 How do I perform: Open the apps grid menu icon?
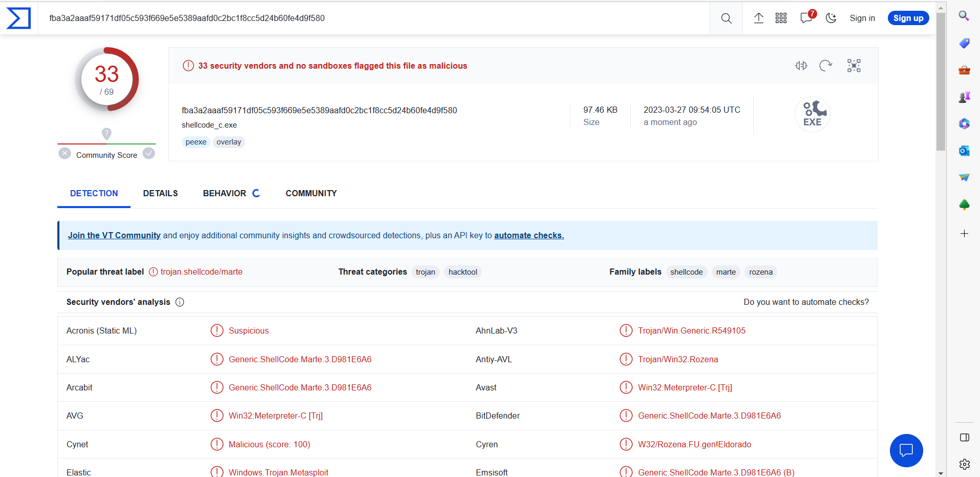(x=781, y=18)
